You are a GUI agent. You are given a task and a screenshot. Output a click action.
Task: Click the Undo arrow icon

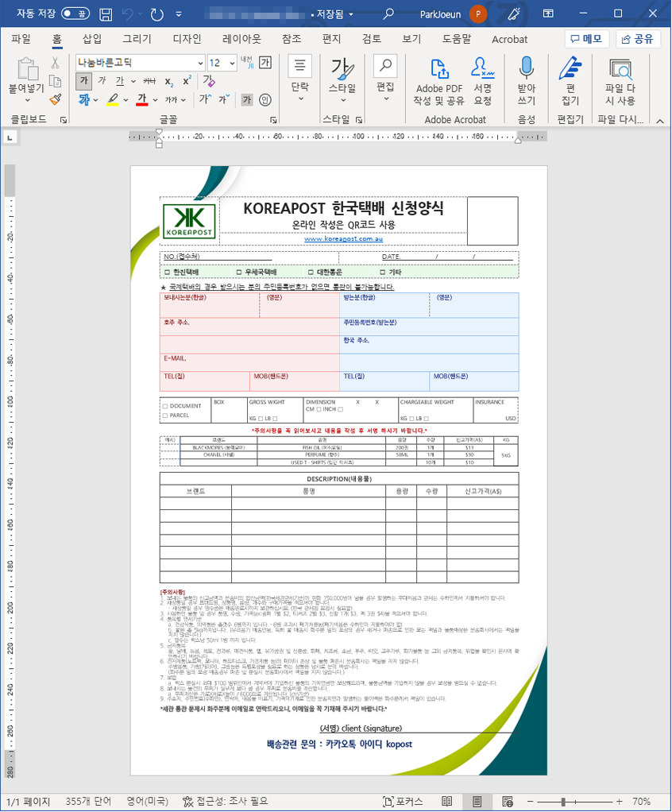point(127,14)
